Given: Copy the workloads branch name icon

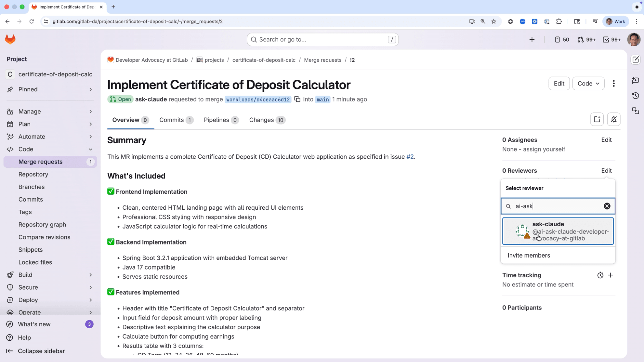Looking at the screenshot, I should pos(297,99).
